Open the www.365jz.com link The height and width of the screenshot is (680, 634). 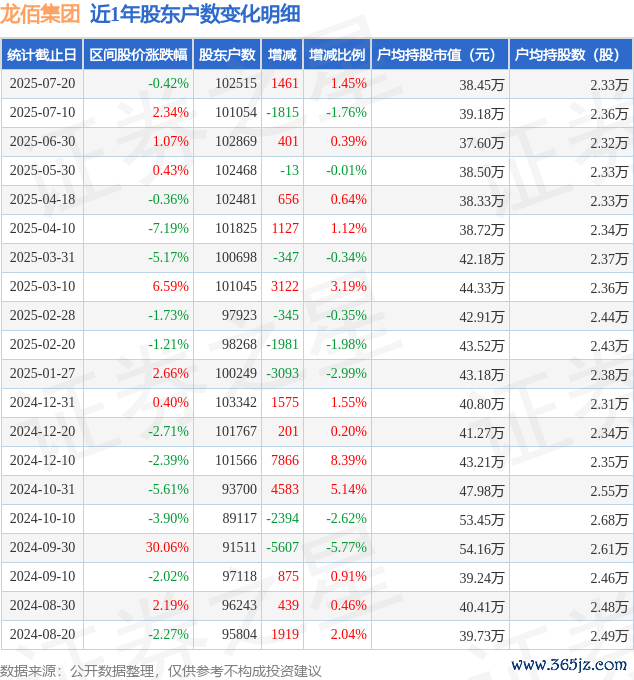(x=569, y=664)
